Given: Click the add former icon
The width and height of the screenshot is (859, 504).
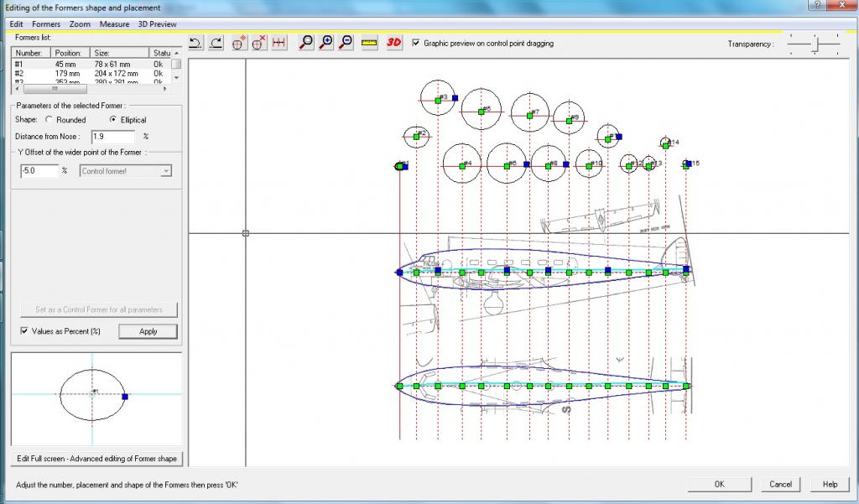Looking at the screenshot, I should point(238,43).
